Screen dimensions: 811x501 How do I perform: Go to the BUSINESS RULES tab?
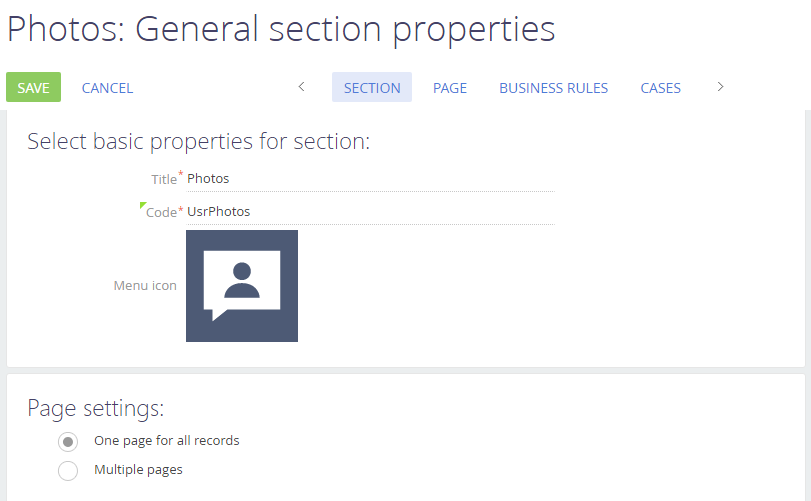(553, 88)
